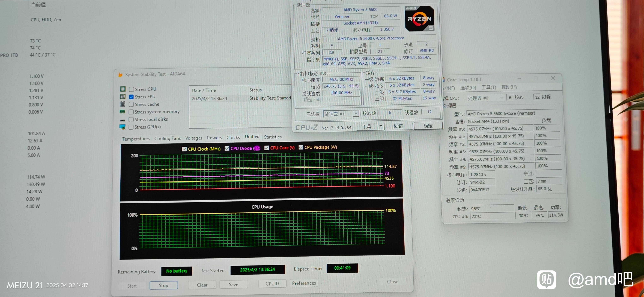Click the CPU-Z 核心速度 4575.00 MHz field
The width and height of the screenshot is (644, 297).
tap(341, 79)
